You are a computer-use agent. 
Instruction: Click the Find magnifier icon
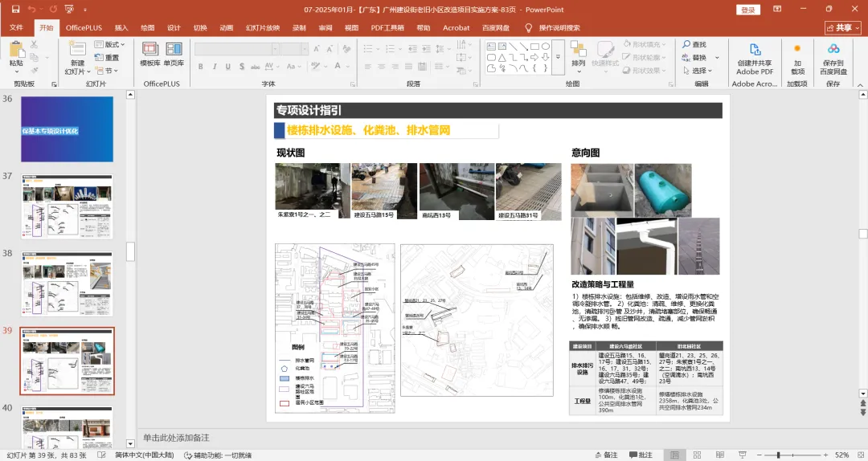[686, 44]
